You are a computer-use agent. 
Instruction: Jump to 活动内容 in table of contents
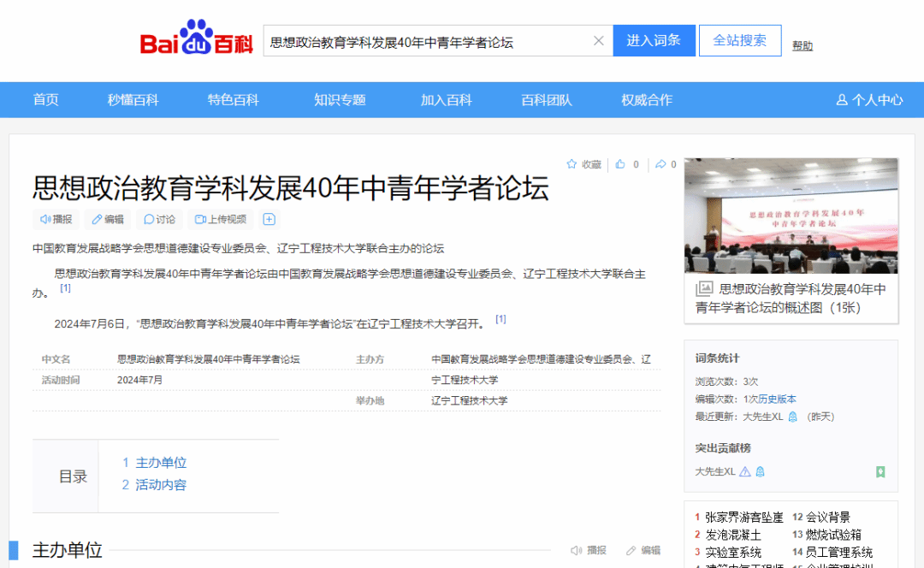tap(160, 485)
